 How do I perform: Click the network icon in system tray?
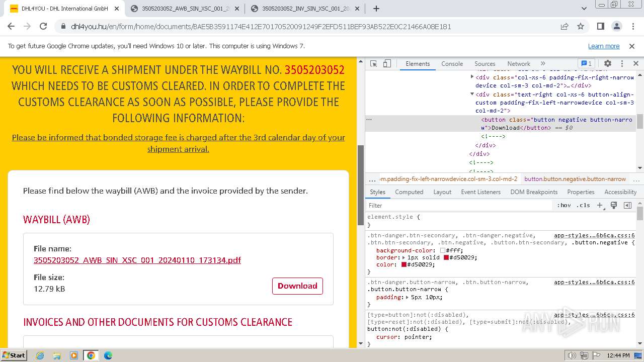click(x=584, y=355)
